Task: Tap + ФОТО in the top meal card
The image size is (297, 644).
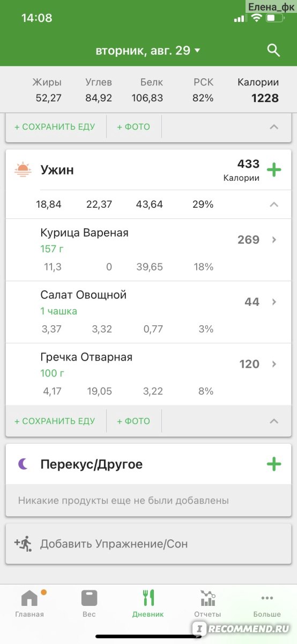Action: [x=133, y=127]
